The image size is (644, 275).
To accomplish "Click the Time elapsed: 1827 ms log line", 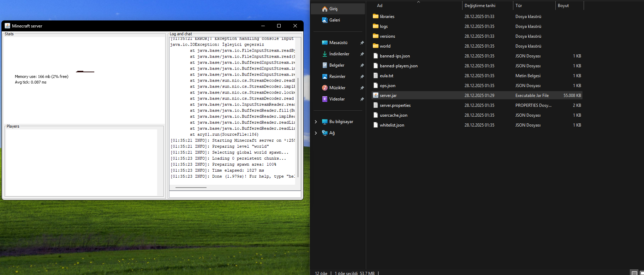I will pyautogui.click(x=217, y=171).
